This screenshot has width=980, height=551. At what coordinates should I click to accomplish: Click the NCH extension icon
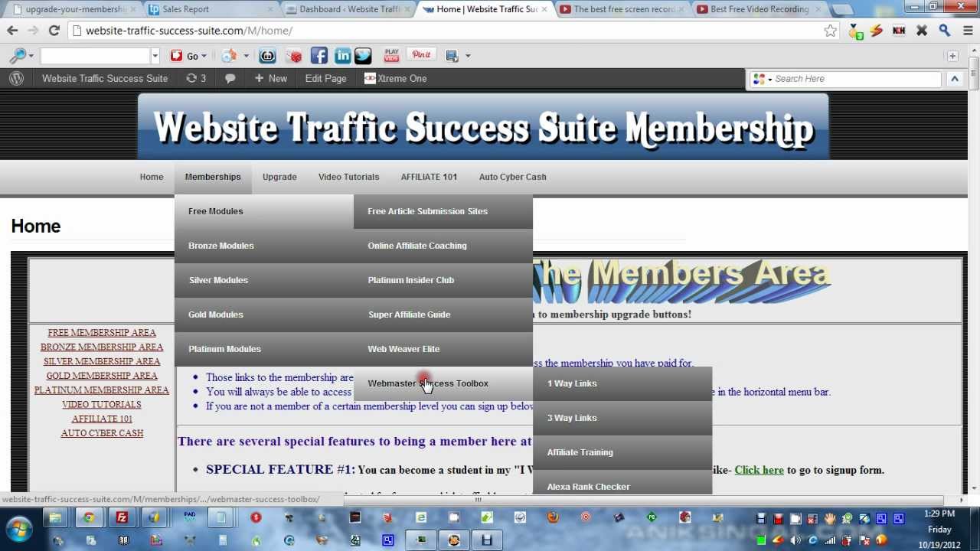pos(899,31)
